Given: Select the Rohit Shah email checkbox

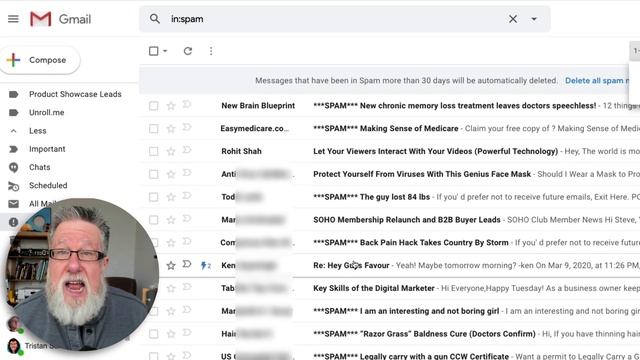Looking at the screenshot, I should click(153, 151).
